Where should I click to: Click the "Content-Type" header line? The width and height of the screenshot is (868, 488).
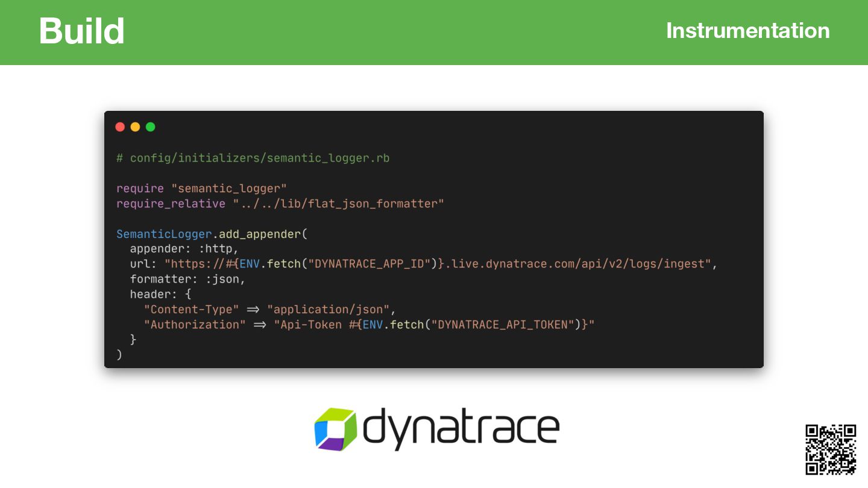pos(269,309)
